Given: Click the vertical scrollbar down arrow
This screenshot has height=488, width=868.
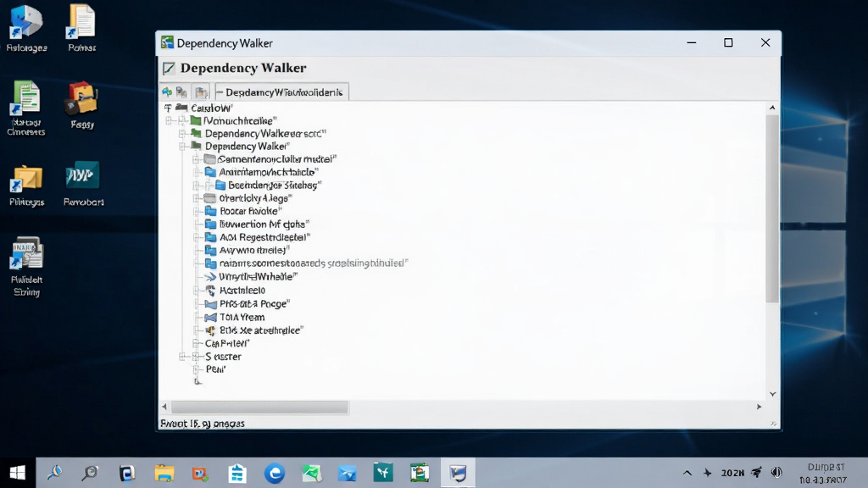Looking at the screenshot, I should click(x=772, y=394).
